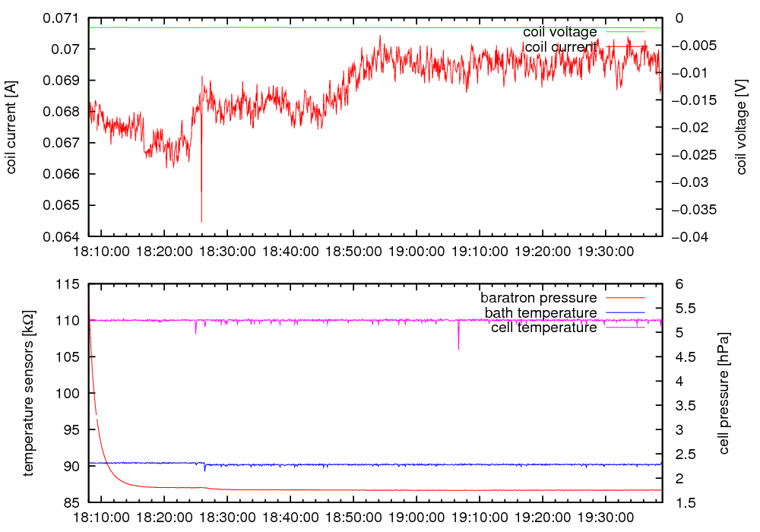Select the red baratron pressure legend line sample
This screenshot has width=760, height=532.
(x=624, y=297)
